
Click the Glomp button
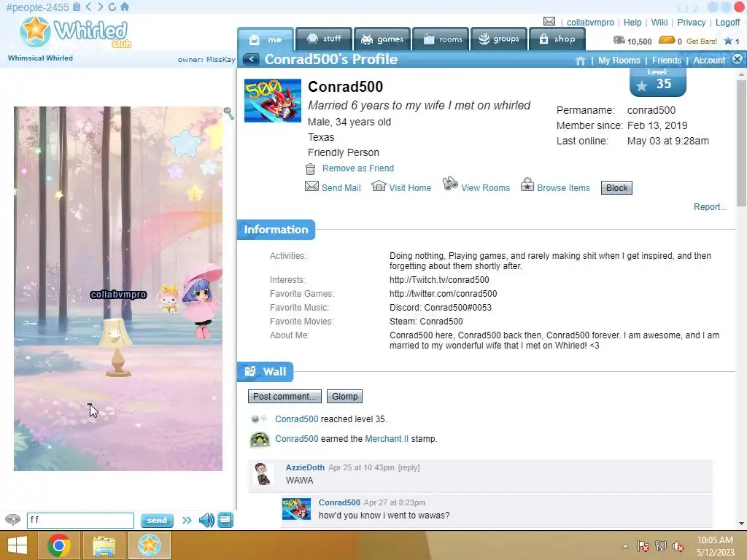click(344, 396)
